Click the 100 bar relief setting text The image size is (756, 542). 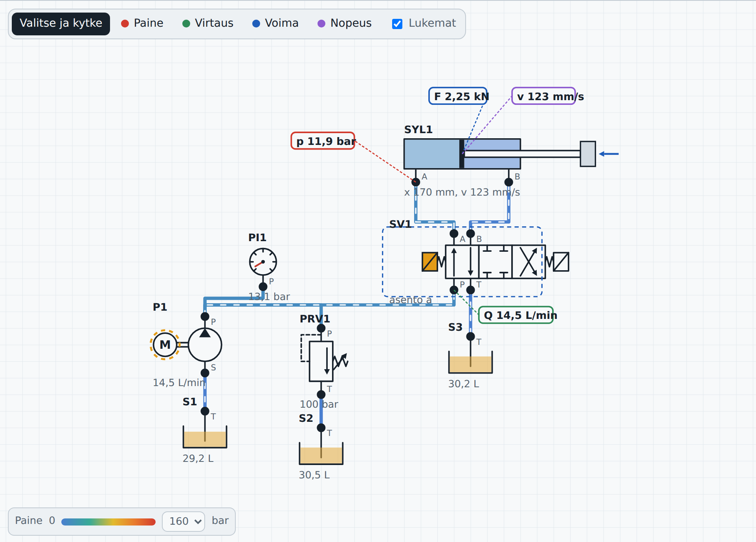tap(319, 404)
